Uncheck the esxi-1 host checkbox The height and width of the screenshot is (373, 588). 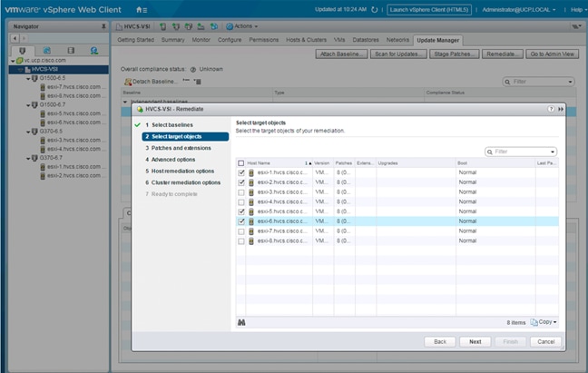point(241,172)
